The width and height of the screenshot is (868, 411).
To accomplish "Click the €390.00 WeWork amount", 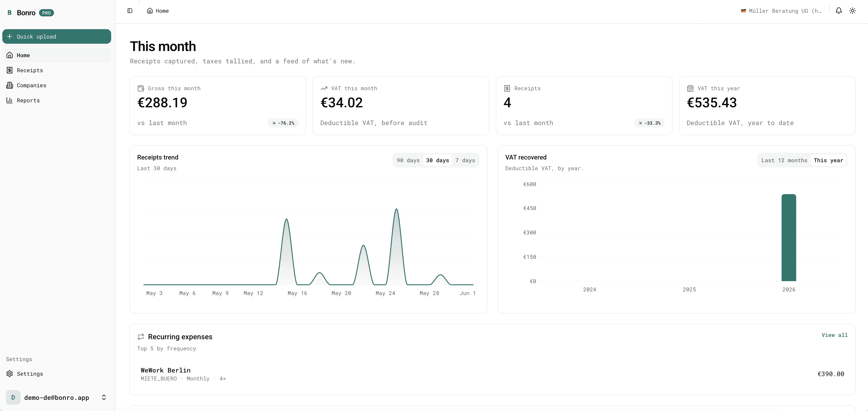I will coord(831,374).
